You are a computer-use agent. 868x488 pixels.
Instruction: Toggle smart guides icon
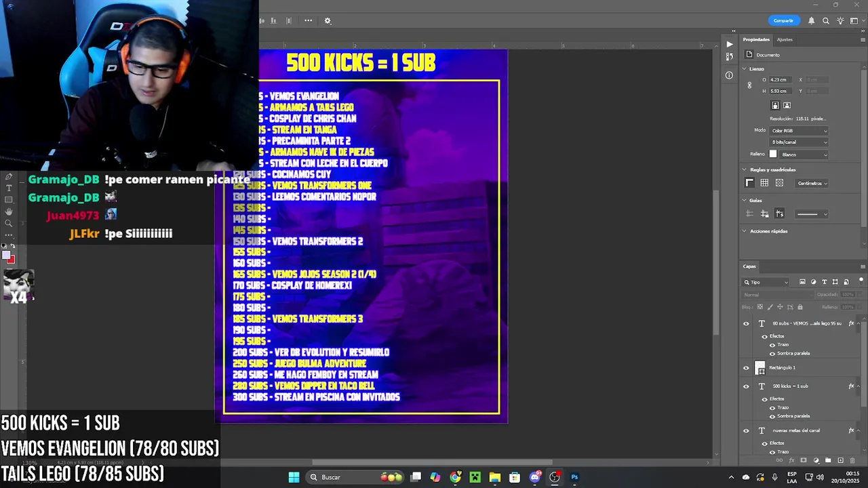(779, 214)
